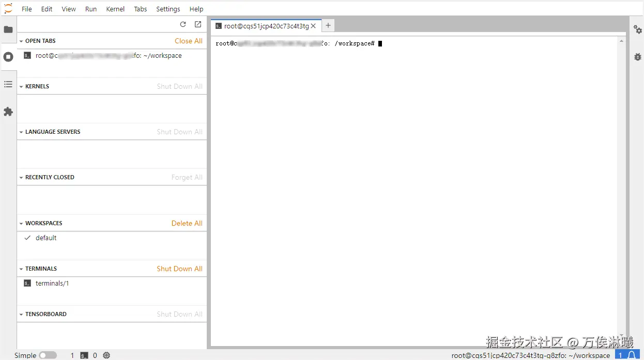Collapse the OPEN TABS section

point(21,41)
